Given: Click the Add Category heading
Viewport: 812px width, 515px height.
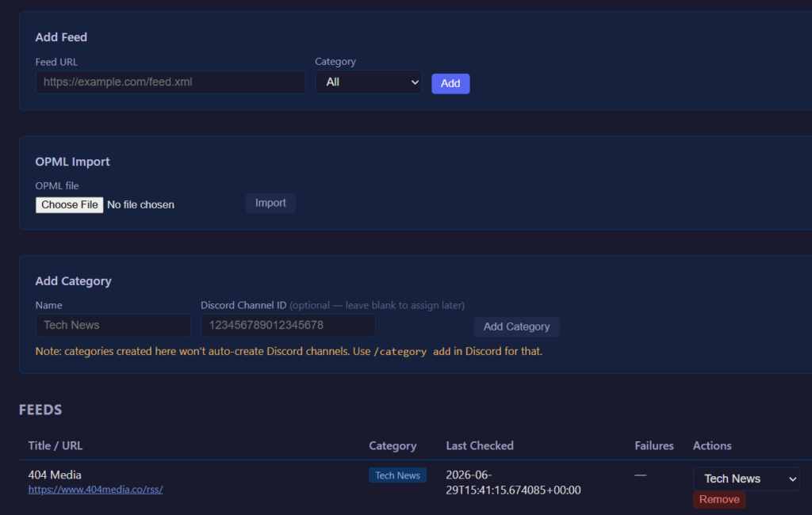Looking at the screenshot, I should (74, 281).
